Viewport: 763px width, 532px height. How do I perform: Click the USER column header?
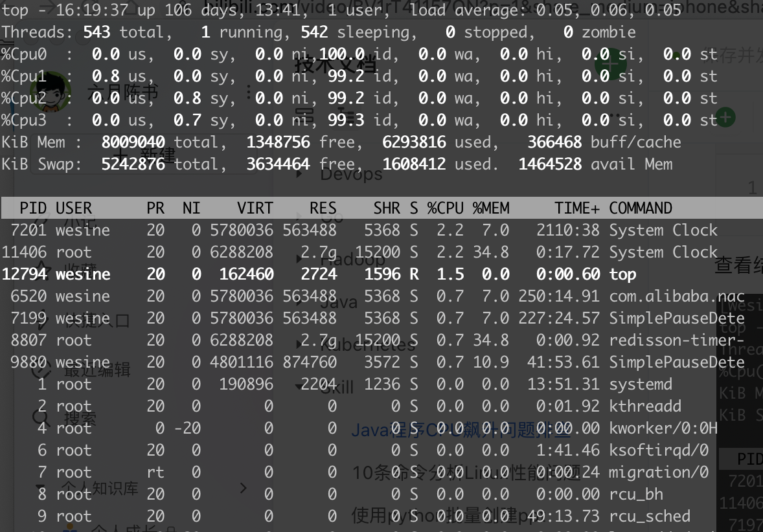pyautogui.click(x=73, y=208)
